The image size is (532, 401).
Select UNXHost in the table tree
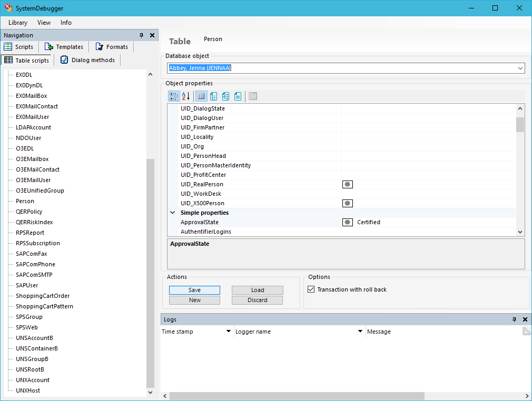(x=28, y=390)
